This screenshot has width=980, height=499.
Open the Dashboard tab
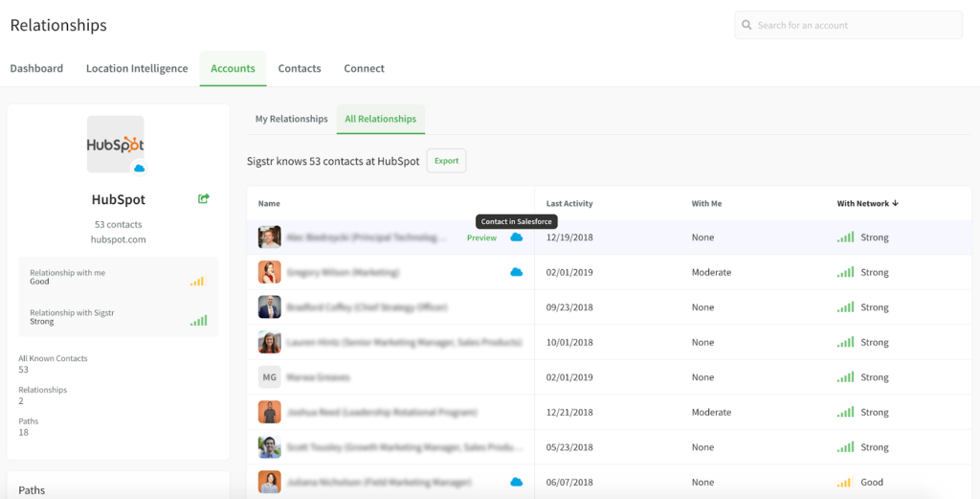pyautogui.click(x=36, y=69)
